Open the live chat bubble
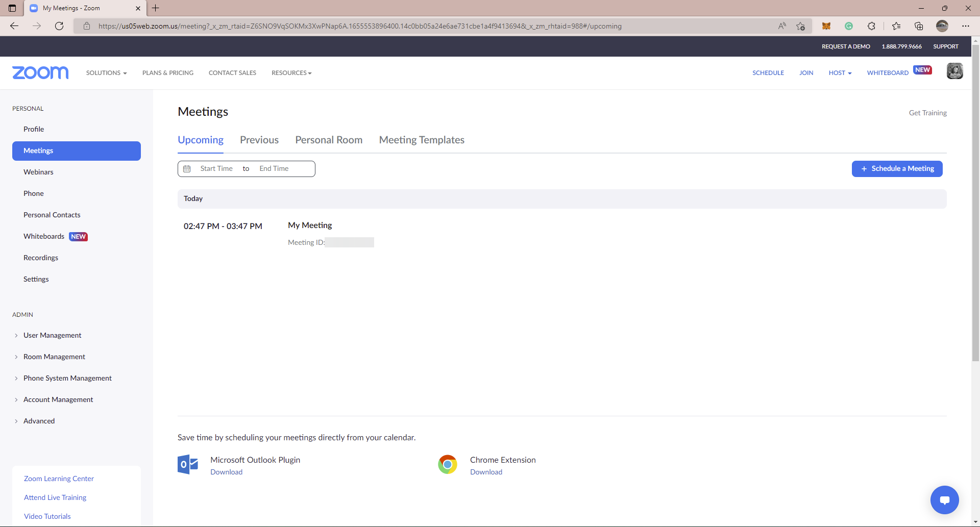980x527 pixels. point(945,500)
